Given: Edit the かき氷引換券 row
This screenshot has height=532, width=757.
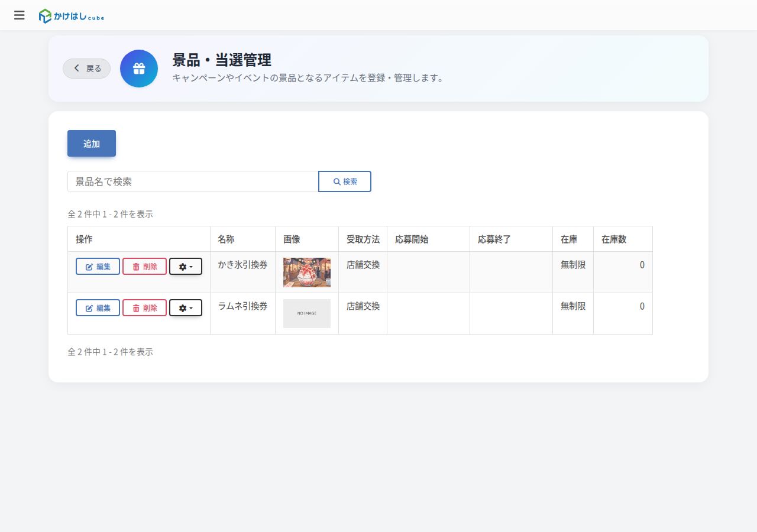Looking at the screenshot, I should 98,267.
